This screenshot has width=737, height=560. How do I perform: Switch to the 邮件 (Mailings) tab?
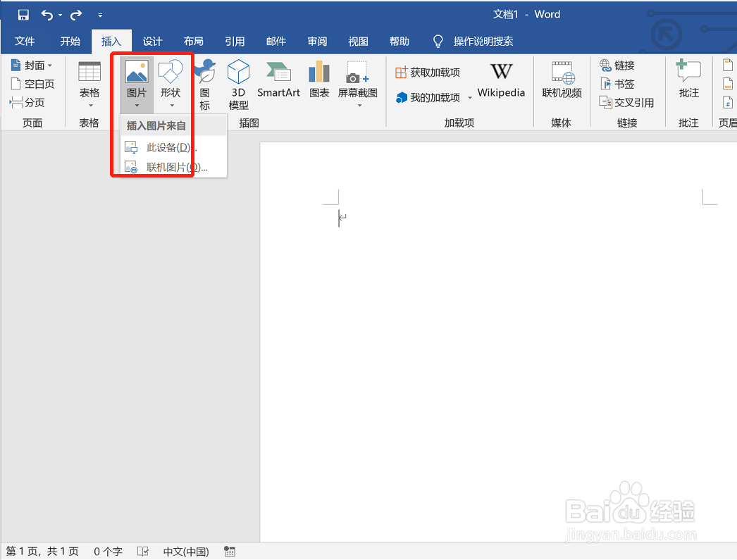coord(275,41)
